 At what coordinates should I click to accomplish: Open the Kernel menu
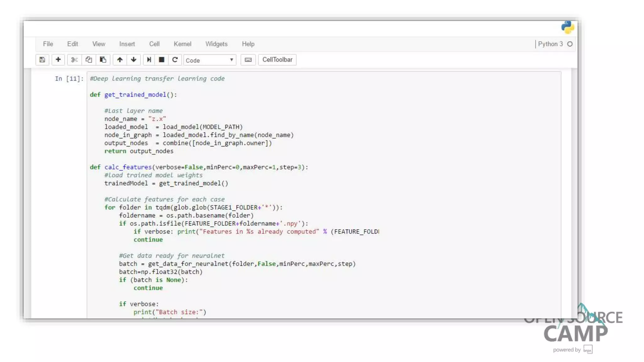182,44
